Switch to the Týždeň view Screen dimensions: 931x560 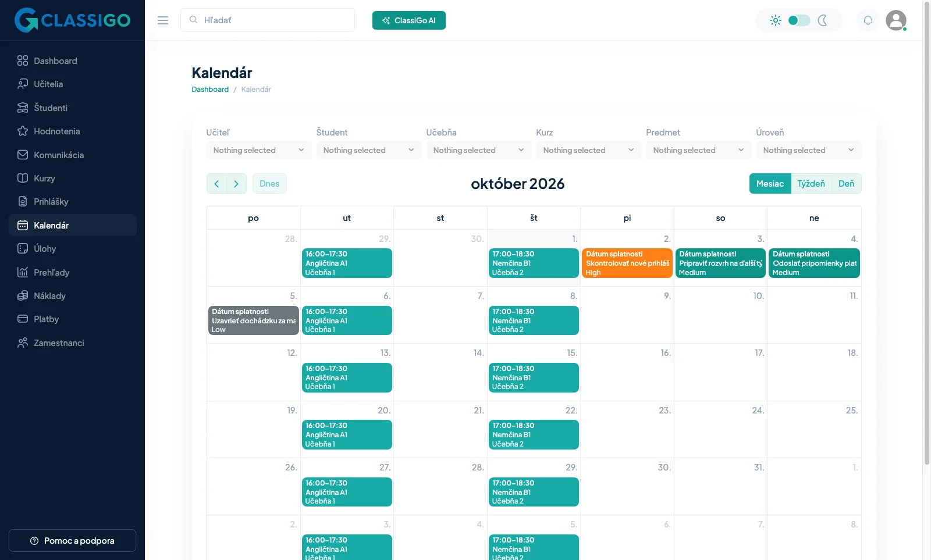point(811,184)
